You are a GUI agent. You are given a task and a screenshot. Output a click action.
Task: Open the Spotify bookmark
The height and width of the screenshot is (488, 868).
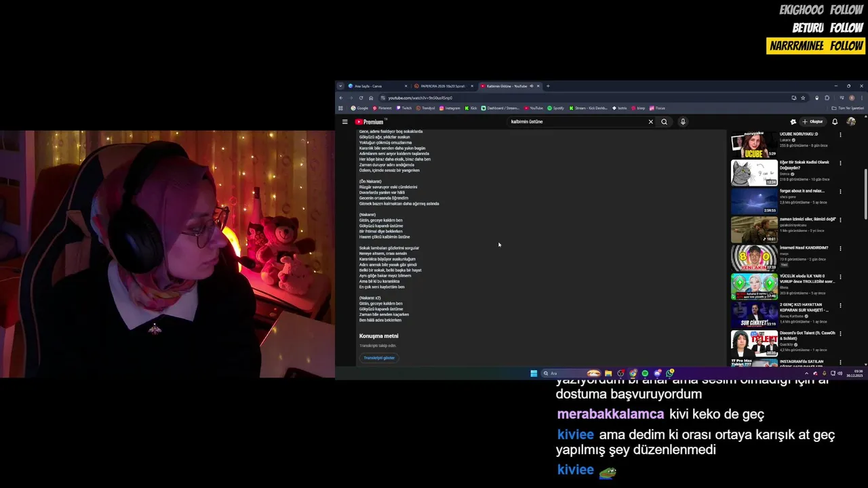[555, 108]
